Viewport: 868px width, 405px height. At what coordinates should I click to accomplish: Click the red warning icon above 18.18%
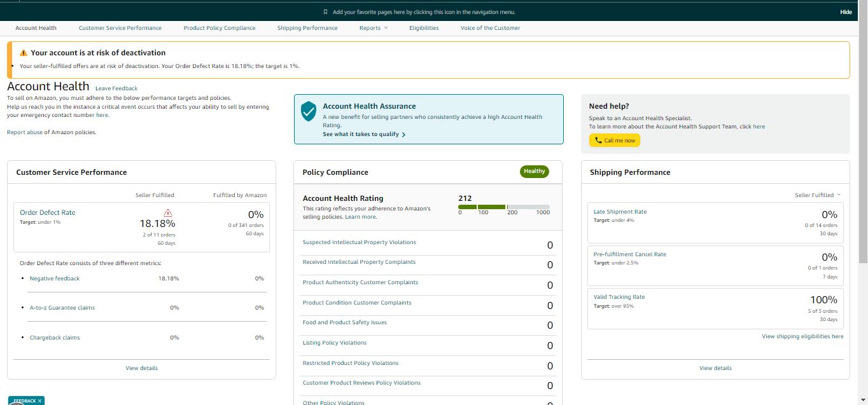(x=167, y=212)
